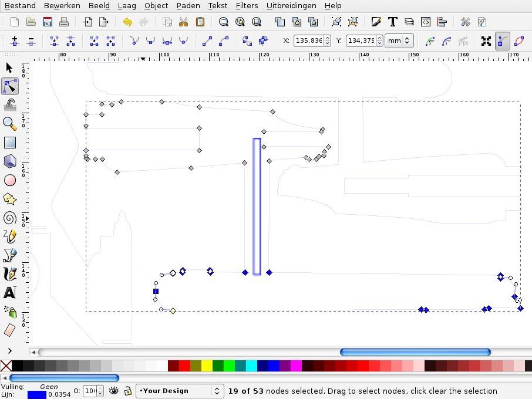
Task: Toggle show path outline button
Action: [x=519, y=41]
